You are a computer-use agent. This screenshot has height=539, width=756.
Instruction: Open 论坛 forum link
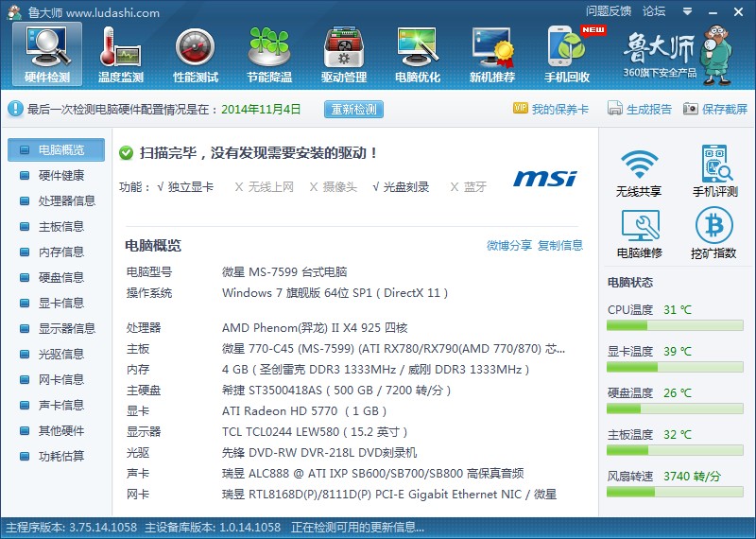tap(654, 11)
